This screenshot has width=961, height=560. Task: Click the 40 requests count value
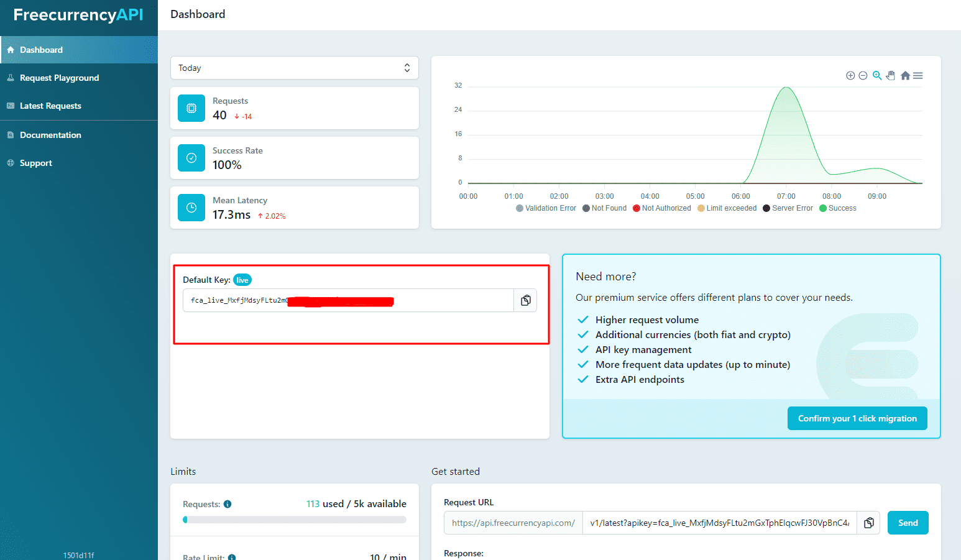tap(219, 115)
